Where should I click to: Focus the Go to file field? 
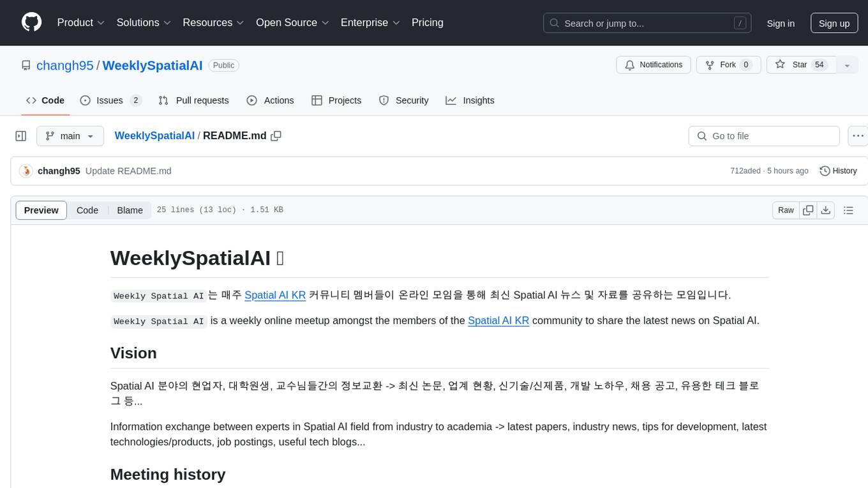click(764, 136)
